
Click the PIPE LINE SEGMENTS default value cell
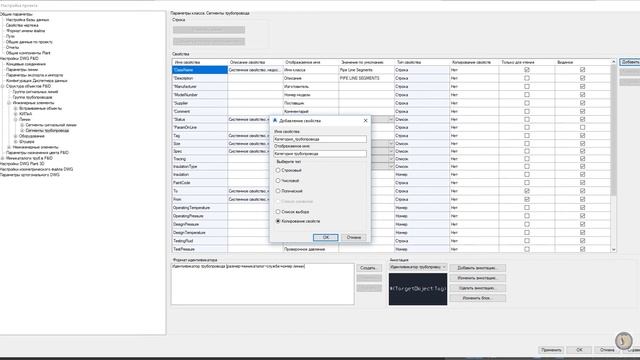[x=366, y=78]
